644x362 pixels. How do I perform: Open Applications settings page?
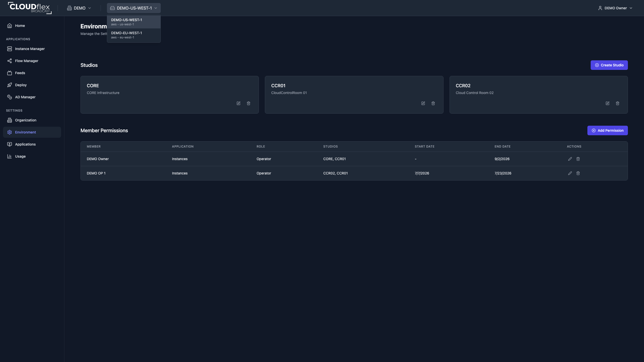point(32,144)
